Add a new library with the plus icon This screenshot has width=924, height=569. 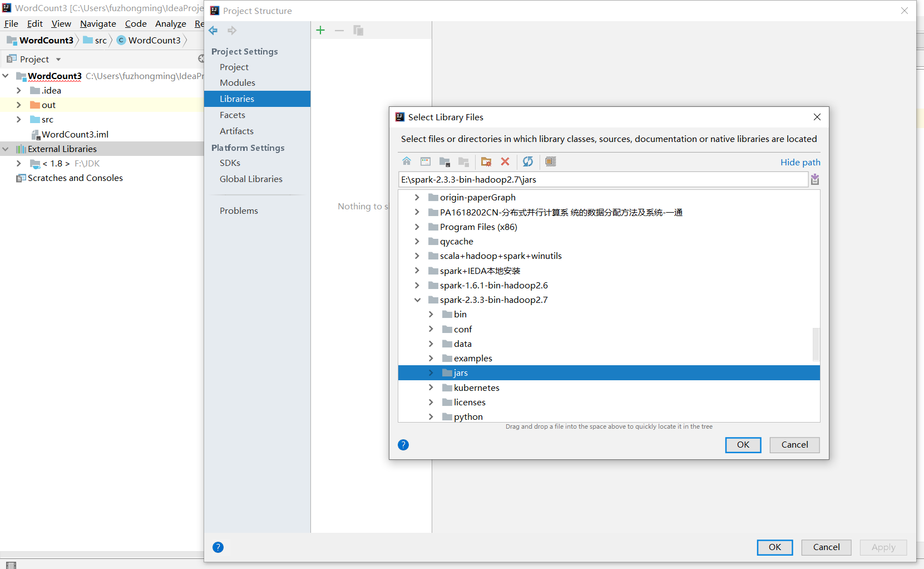320,30
